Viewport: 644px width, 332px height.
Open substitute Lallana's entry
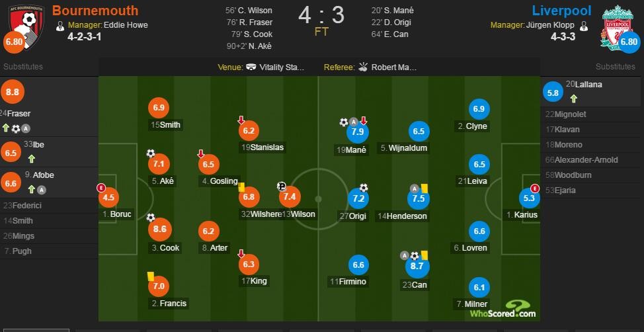[x=591, y=92]
